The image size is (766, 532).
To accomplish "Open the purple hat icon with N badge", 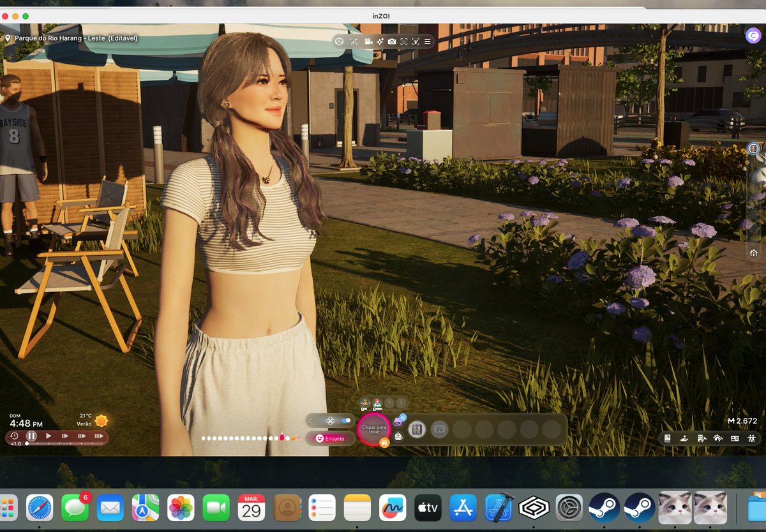I will coord(398,422).
